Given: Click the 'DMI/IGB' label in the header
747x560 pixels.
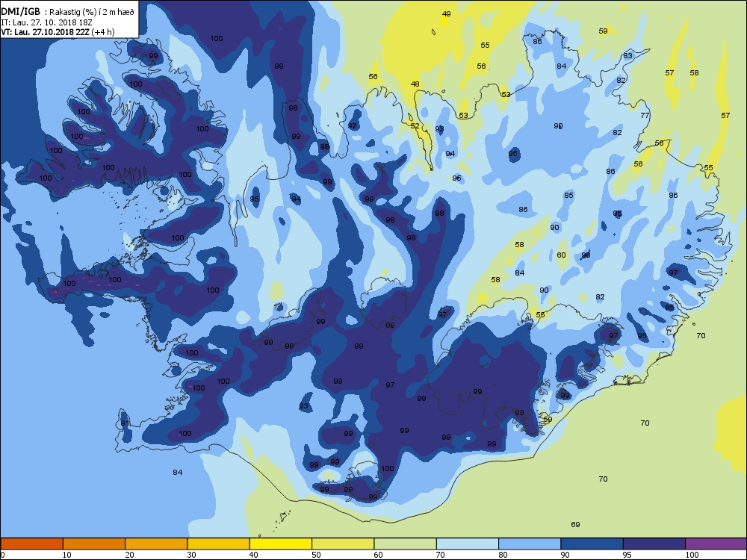Looking at the screenshot, I should tap(21, 12).
